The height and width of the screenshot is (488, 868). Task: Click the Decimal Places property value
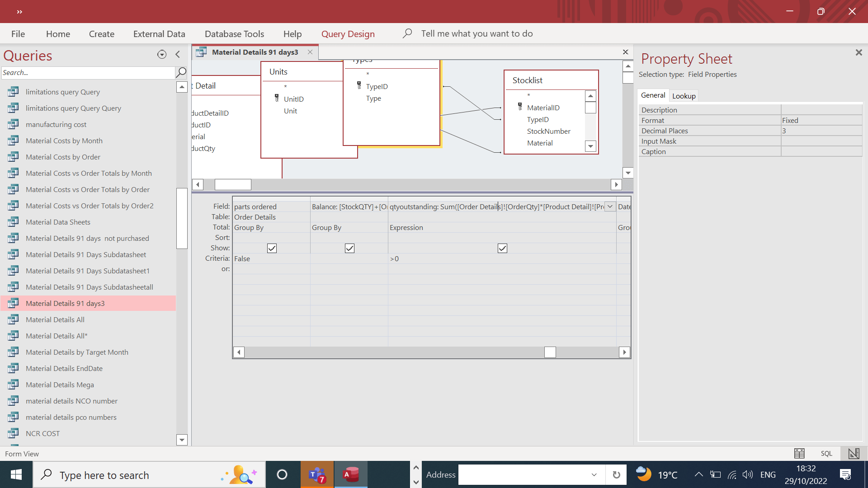click(x=821, y=131)
